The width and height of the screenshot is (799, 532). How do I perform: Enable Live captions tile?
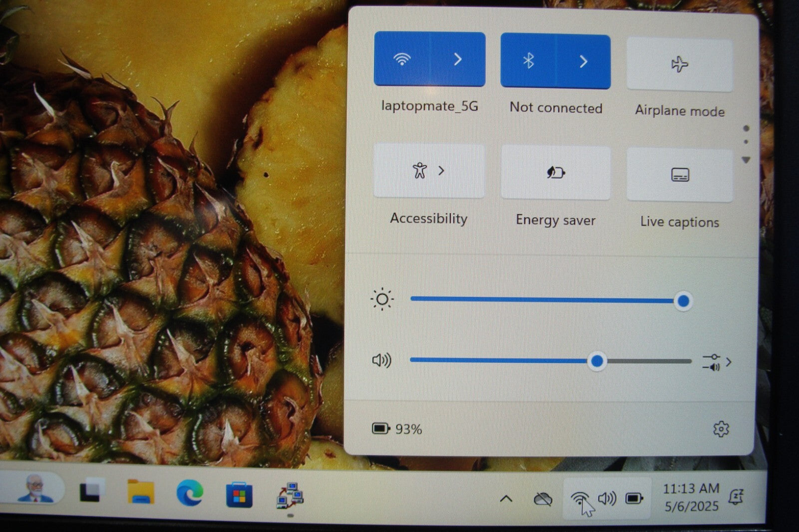(x=680, y=175)
